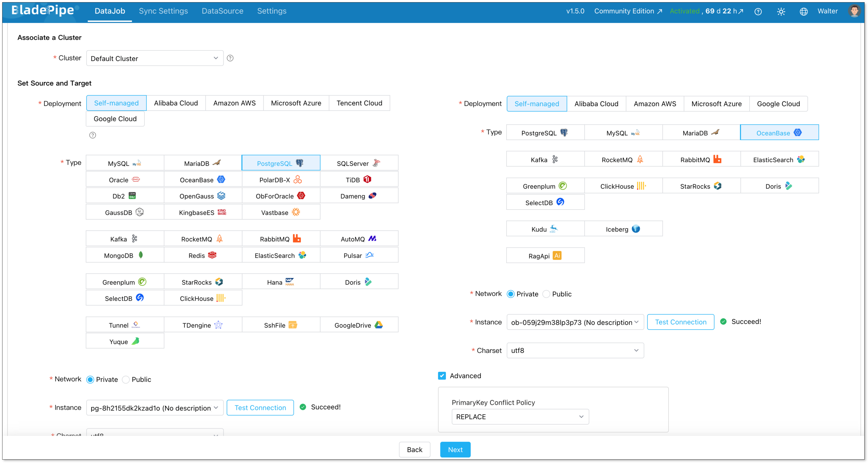
Task: Select target Public network radio
Action: coord(546,294)
